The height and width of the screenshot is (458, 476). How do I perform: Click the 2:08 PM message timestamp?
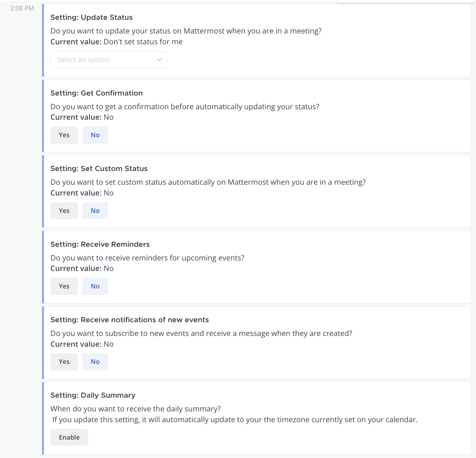[x=22, y=8]
